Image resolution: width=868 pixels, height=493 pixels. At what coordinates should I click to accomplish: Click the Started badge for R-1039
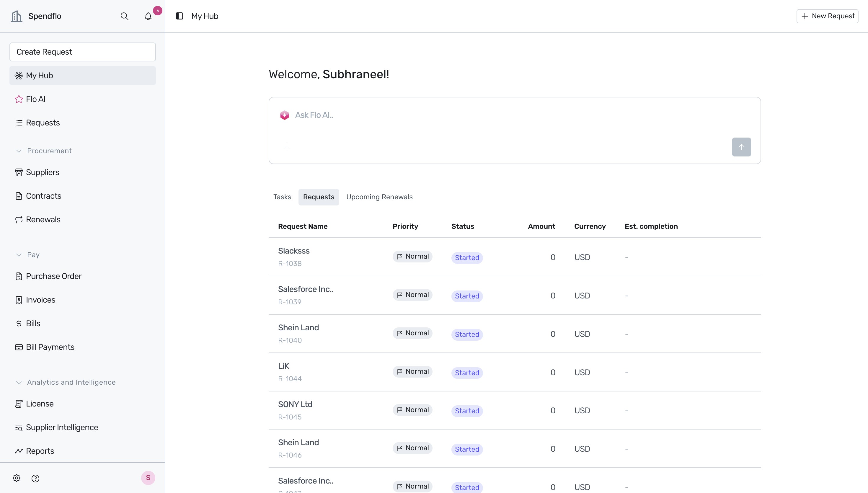(x=467, y=296)
